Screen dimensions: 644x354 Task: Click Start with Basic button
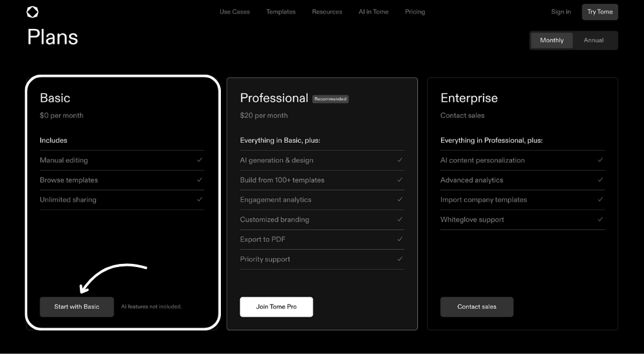click(x=77, y=307)
